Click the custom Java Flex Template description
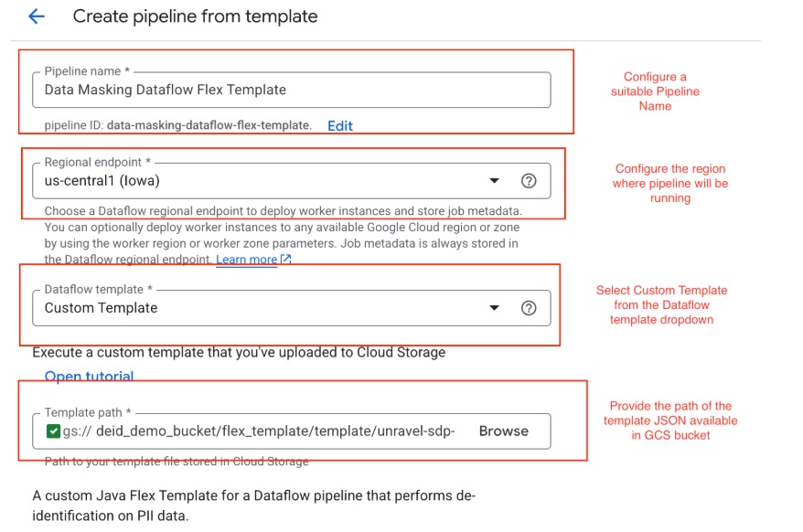 [x=254, y=505]
